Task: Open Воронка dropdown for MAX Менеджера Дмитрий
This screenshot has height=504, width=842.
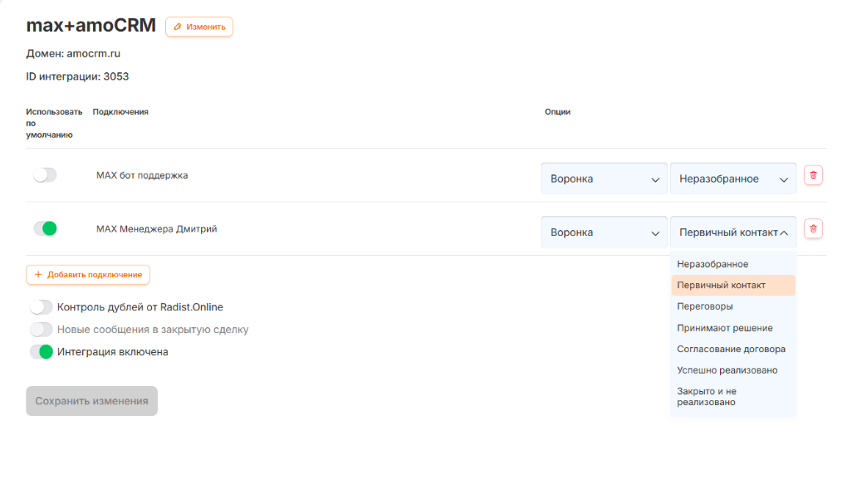Action: point(604,232)
